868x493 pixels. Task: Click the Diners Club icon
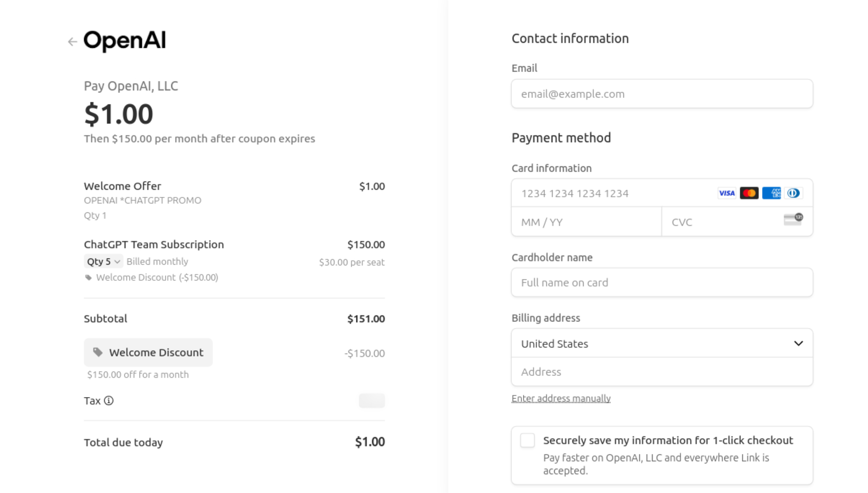tap(793, 193)
